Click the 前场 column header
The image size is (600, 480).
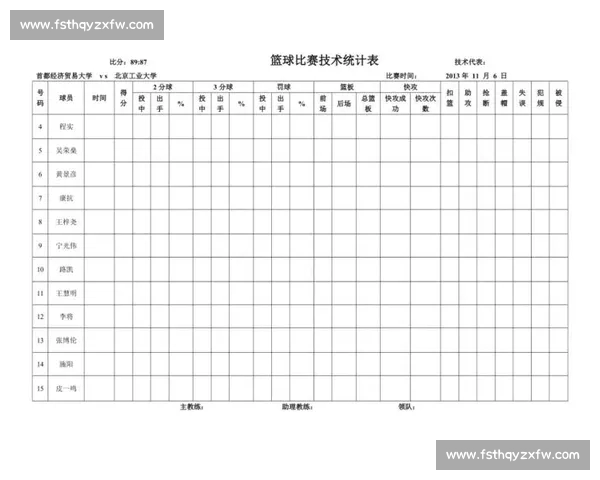pos(323,104)
